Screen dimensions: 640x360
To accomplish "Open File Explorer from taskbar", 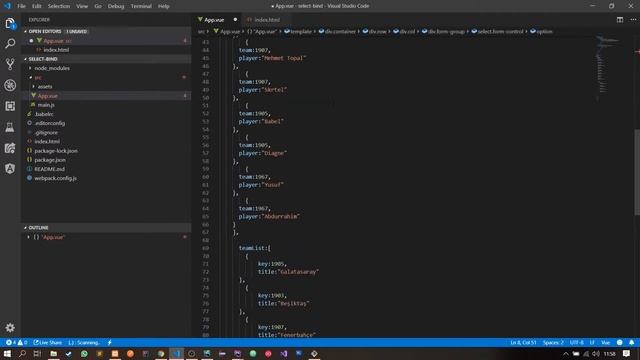I will (x=53, y=353).
